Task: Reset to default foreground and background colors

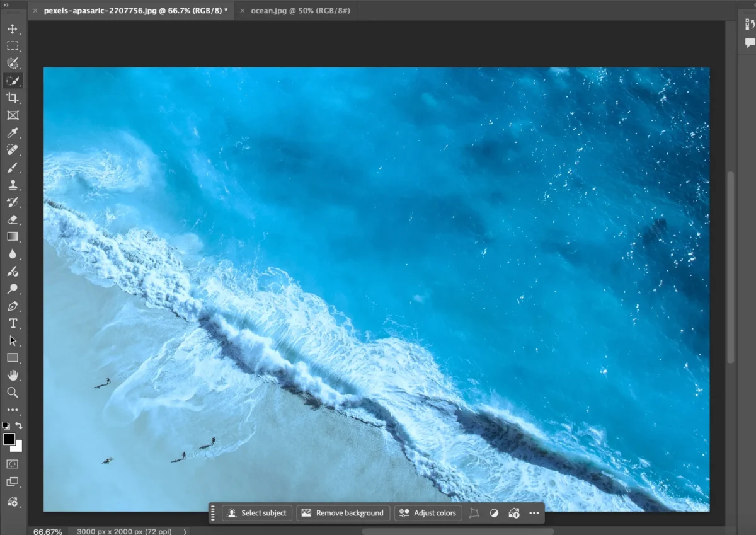Action: [x=6, y=426]
